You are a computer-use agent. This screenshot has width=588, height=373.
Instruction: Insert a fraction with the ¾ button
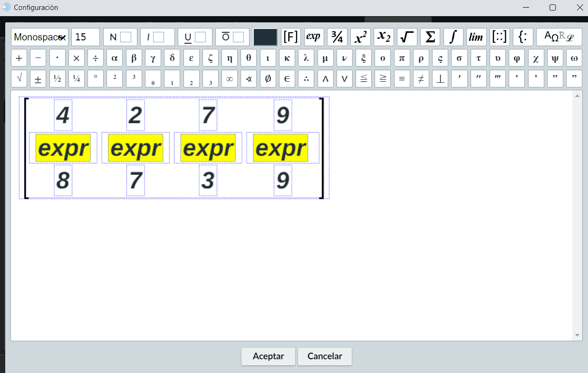pos(337,37)
